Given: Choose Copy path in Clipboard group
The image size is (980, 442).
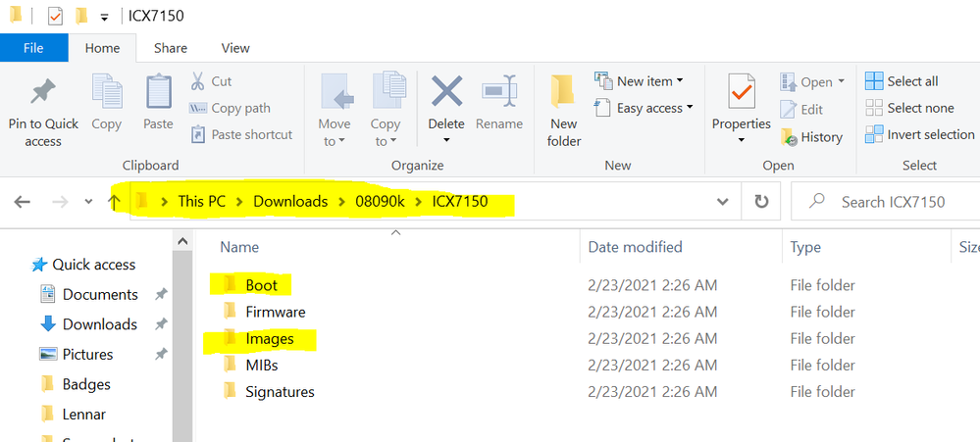Looking at the screenshot, I should 230,108.
